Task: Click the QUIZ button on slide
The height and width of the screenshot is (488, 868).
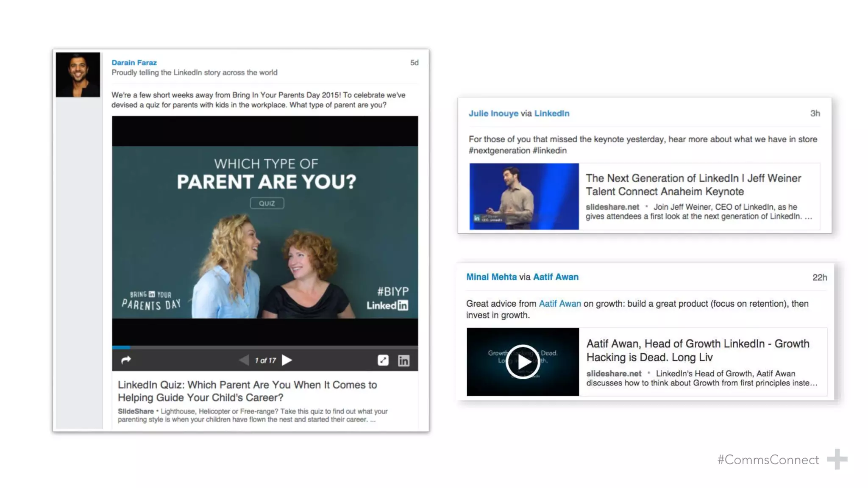Action: click(267, 203)
